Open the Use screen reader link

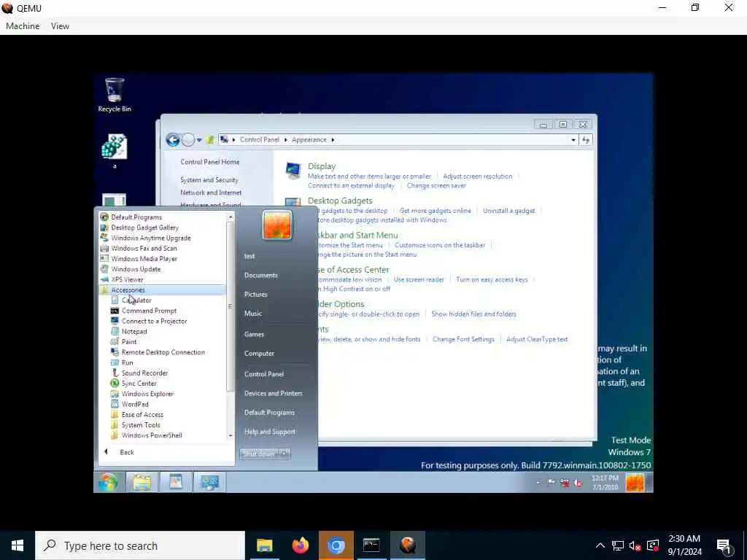tap(419, 279)
